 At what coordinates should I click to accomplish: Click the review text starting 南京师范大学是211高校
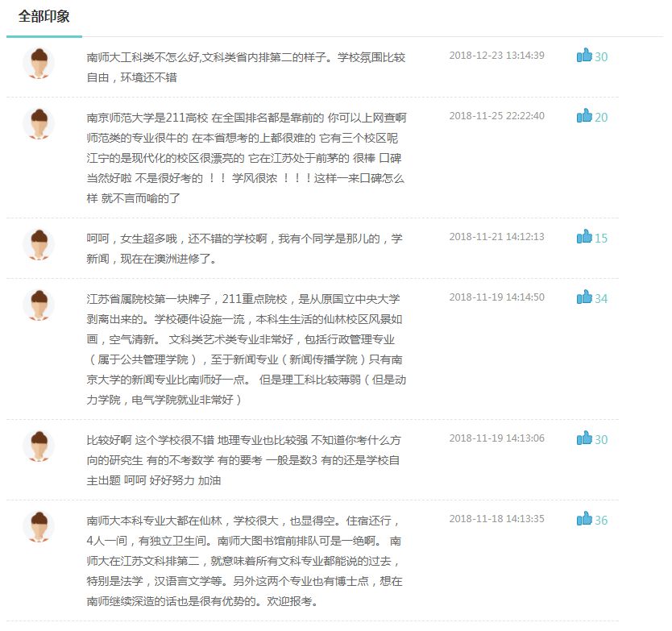(247, 158)
